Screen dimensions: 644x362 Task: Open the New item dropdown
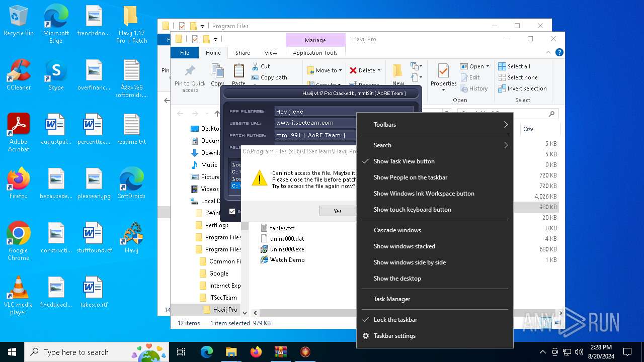tap(417, 66)
